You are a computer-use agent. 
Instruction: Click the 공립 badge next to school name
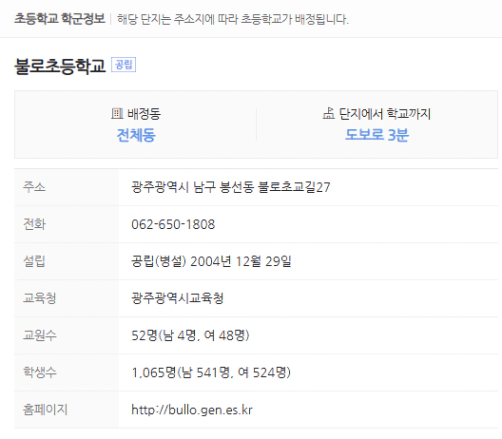123,65
